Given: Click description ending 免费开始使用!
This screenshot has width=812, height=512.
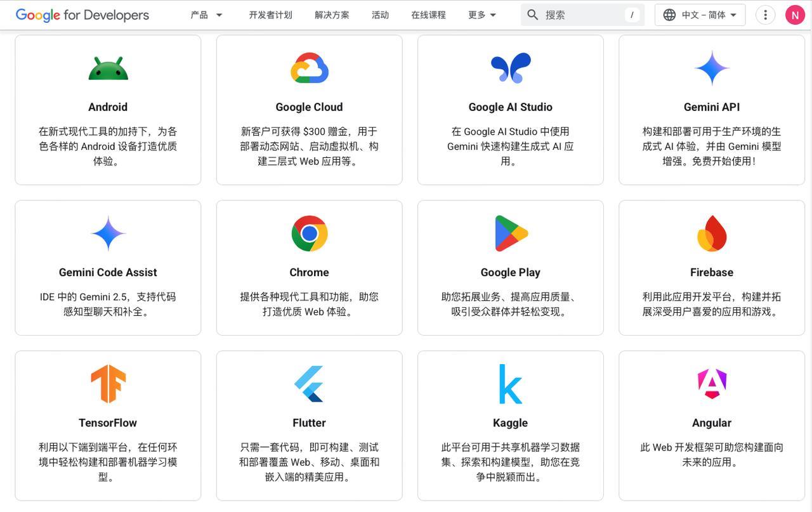Looking at the screenshot, I should pyautogui.click(x=712, y=147).
